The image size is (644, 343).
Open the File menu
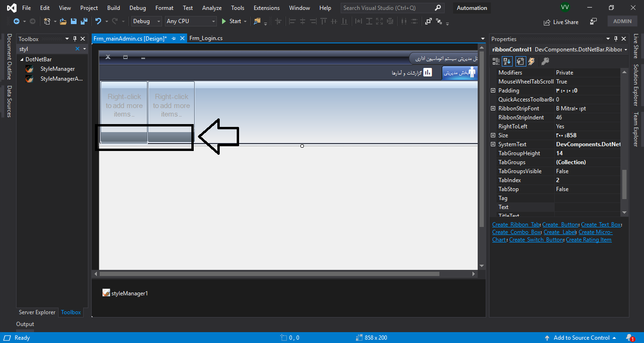[x=26, y=8]
